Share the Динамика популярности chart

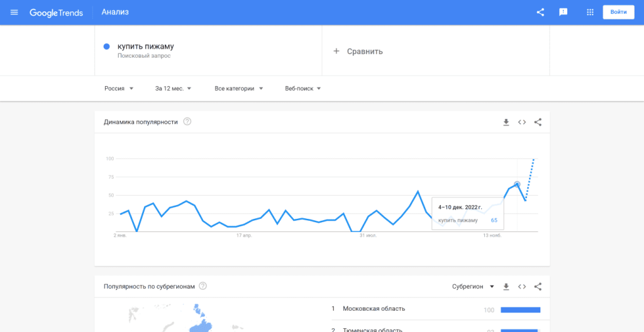[538, 122]
